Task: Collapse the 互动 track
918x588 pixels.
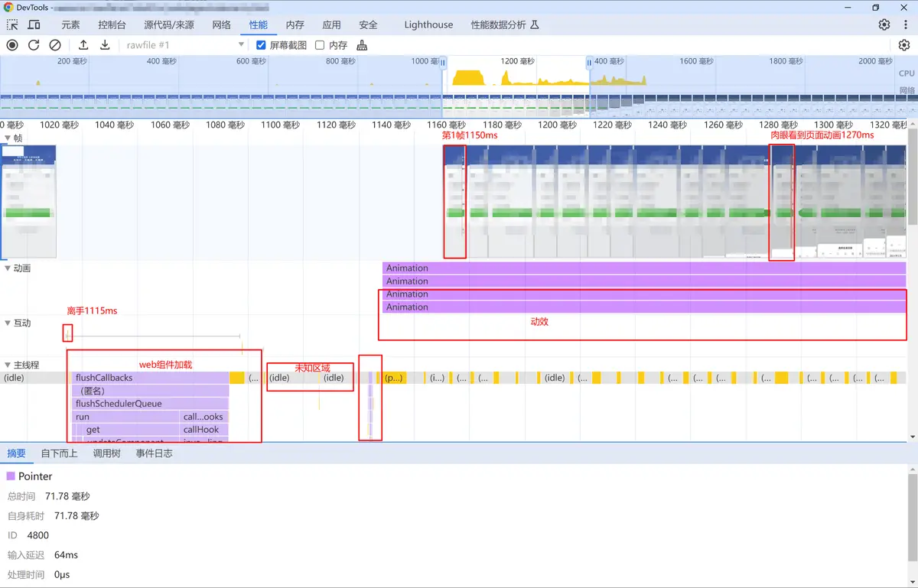Action: 8,323
